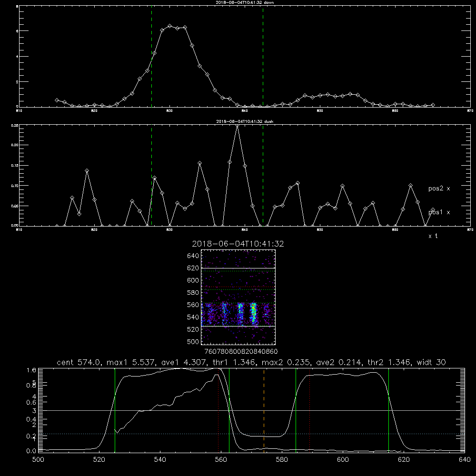Click the '520' label on spectrogram y-axis
Viewport: 476px width, 476px height.
[193, 329]
